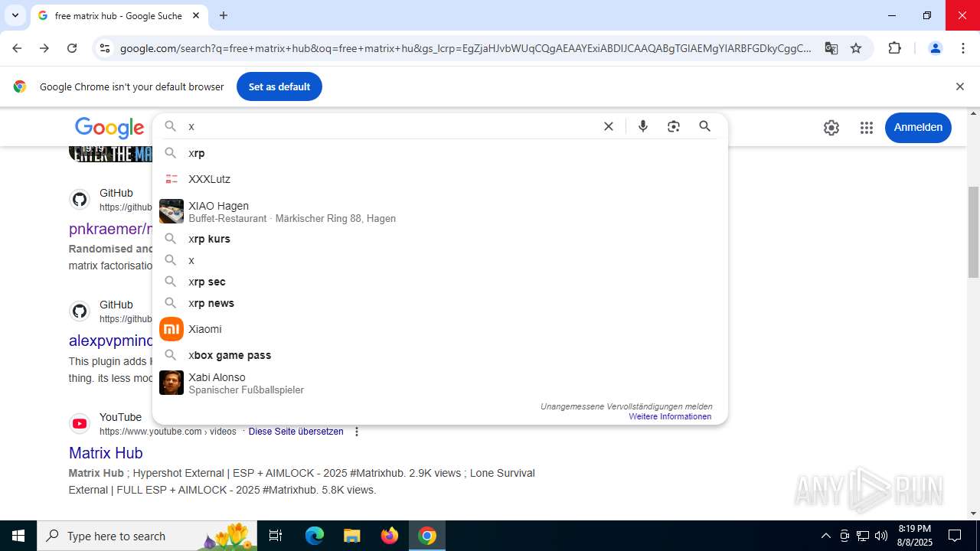Click 'Unangemessene Vervollständigungen melden' link

tap(626, 406)
